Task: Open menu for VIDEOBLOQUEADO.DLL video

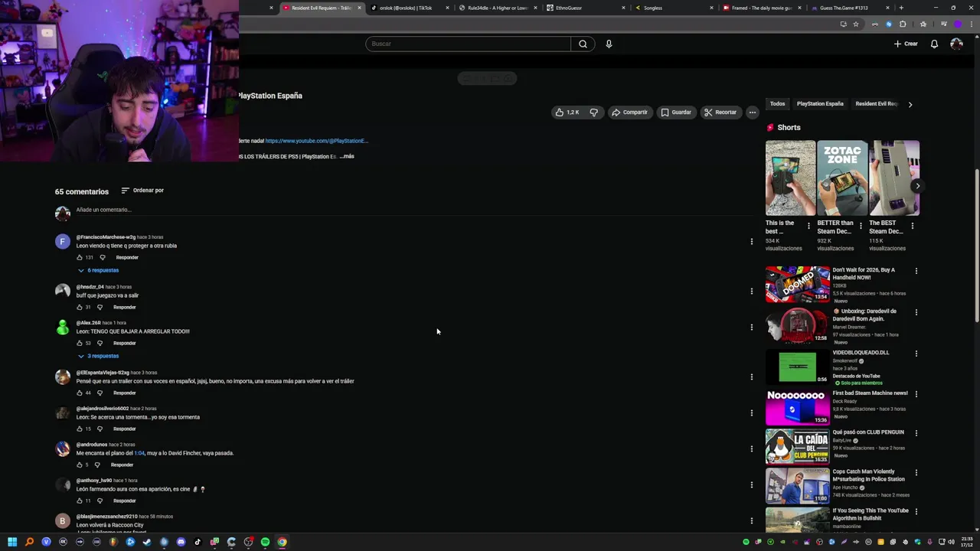Action: tap(916, 354)
